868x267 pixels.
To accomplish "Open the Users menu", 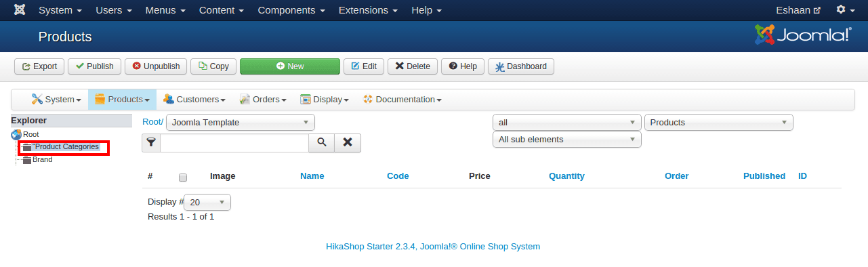I will (114, 10).
